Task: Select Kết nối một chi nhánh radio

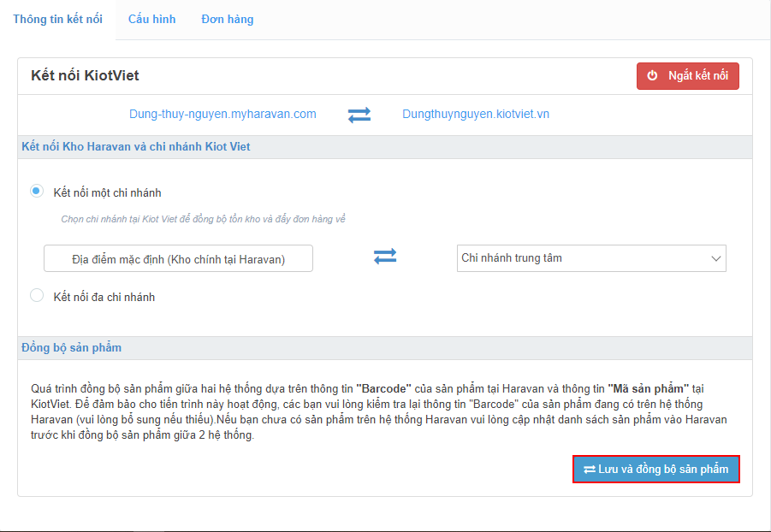Action: [x=37, y=191]
